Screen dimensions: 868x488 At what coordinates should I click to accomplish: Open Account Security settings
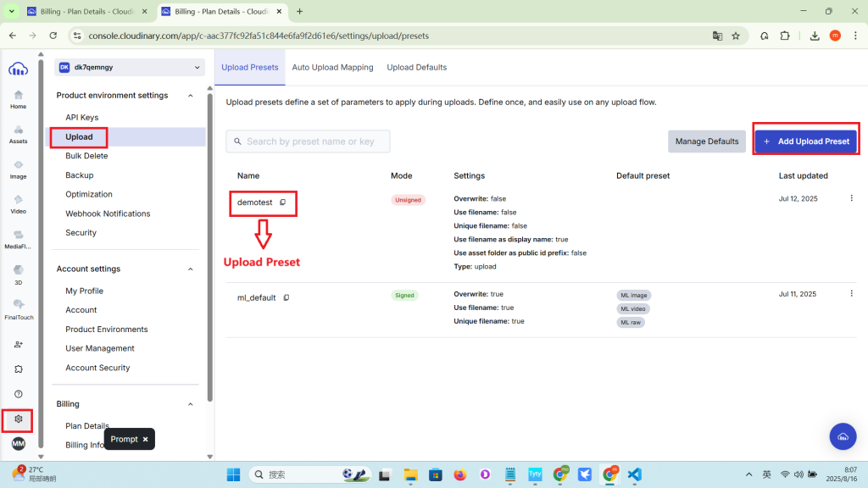(x=97, y=368)
